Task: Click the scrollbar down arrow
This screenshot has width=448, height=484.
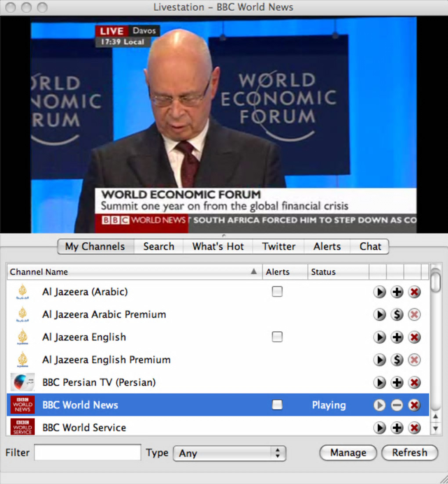Action: [x=436, y=428]
